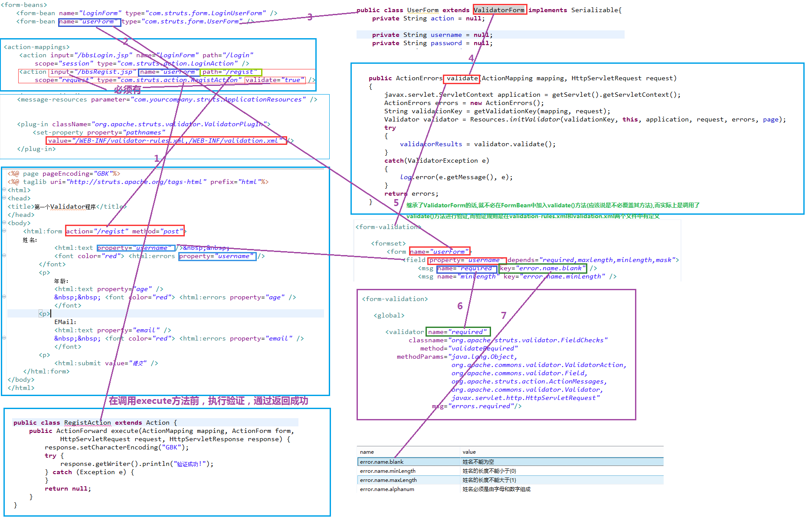Viewport: 812px width, 524px height.
Task: Click the 'log.error(e.getMessage(), e);' line
Action: click(456, 177)
